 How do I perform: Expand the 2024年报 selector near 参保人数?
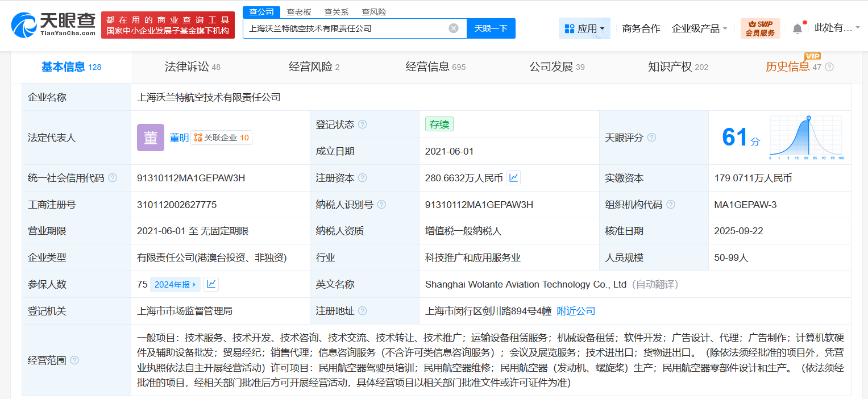[175, 284]
